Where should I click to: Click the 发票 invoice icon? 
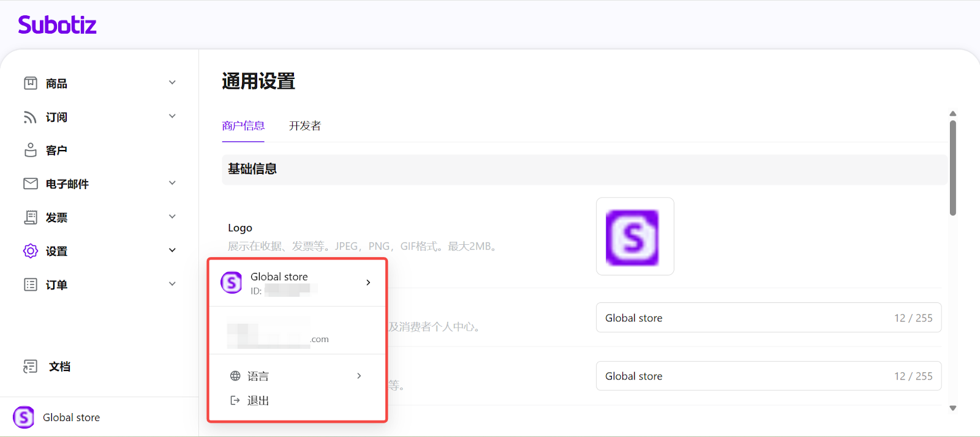(31, 217)
